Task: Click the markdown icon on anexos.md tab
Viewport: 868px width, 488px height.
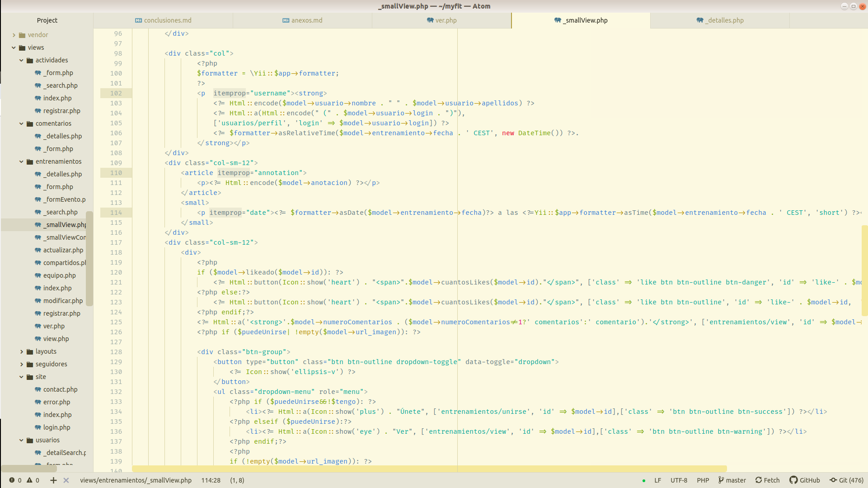Action: (286, 20)
